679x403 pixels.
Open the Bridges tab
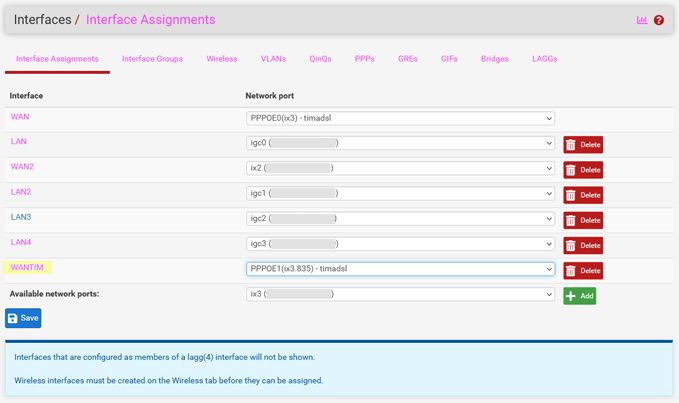tap(494, 59)
